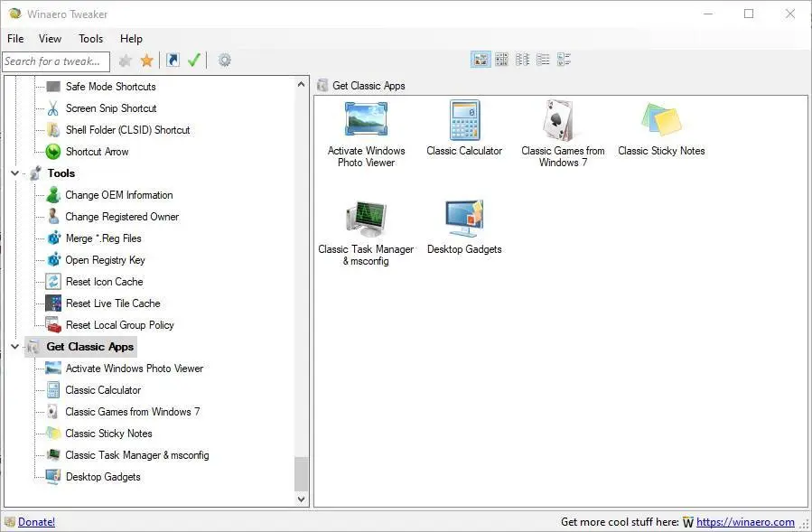Select the Tools category in the tree
This screenshot has height=532, width=812.
pos(61,173)
